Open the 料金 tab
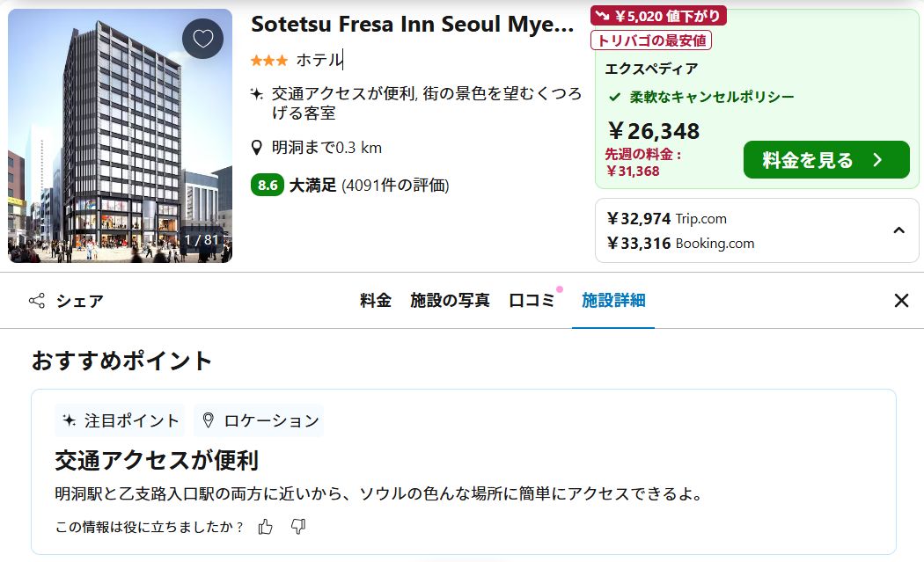Viewport: 924px width, 562px height. 375,301
